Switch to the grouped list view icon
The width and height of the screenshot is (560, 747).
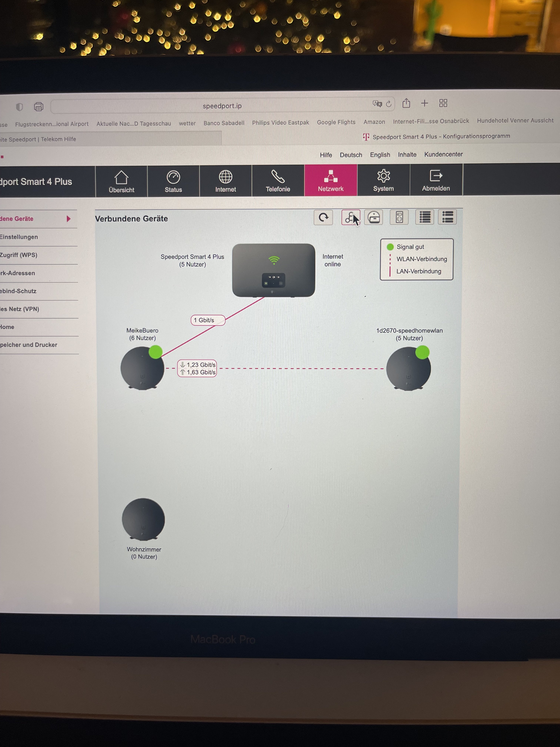(447, 217)
